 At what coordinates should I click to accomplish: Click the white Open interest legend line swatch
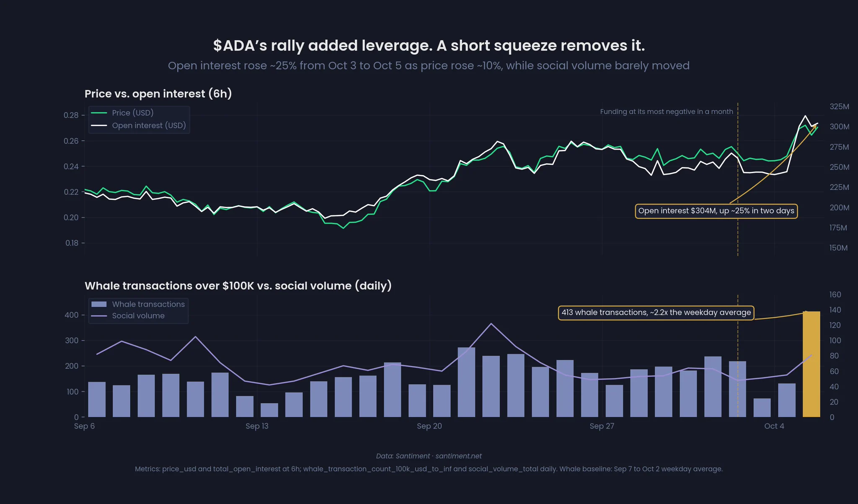coord(99,126)
